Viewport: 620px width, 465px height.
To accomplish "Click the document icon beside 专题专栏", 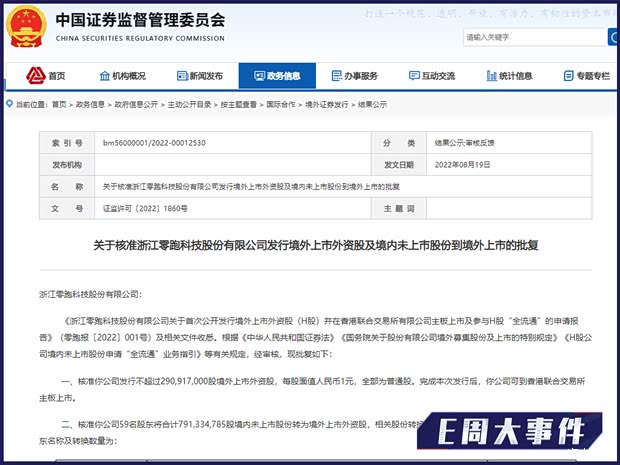I will click(568, 76).
